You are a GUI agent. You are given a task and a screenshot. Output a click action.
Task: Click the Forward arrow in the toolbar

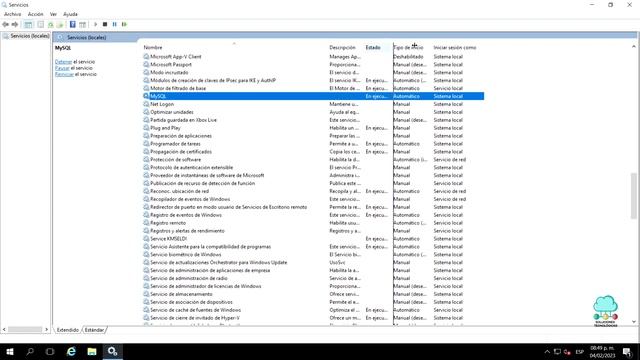point(15,24)
